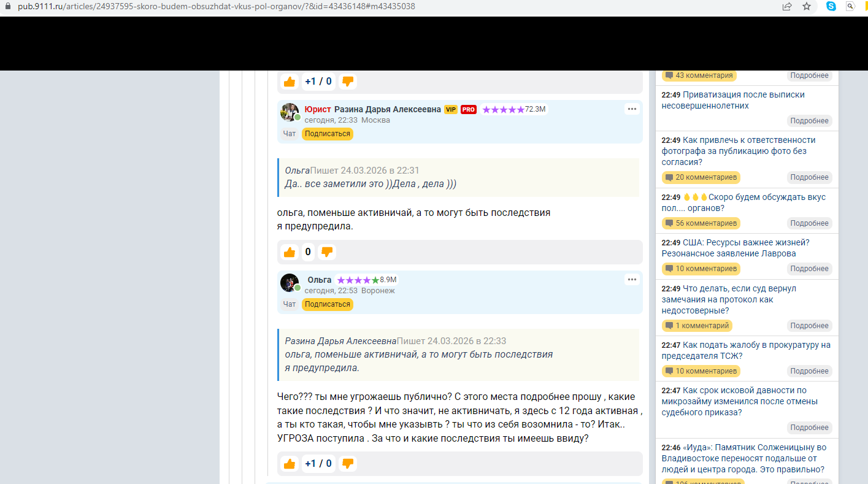Click Подробнее for the ТСЖ article
This screenshot has width=868, height=484.
(810, 371)
